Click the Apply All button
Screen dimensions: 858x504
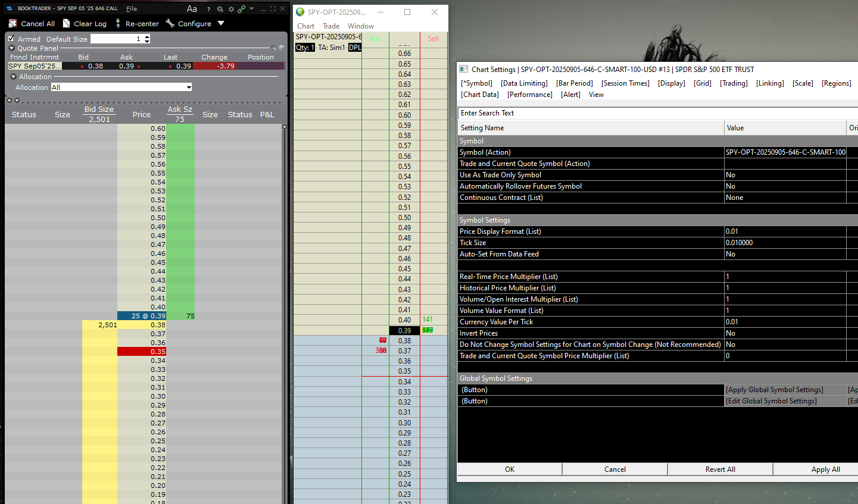[x=825, y=469]
